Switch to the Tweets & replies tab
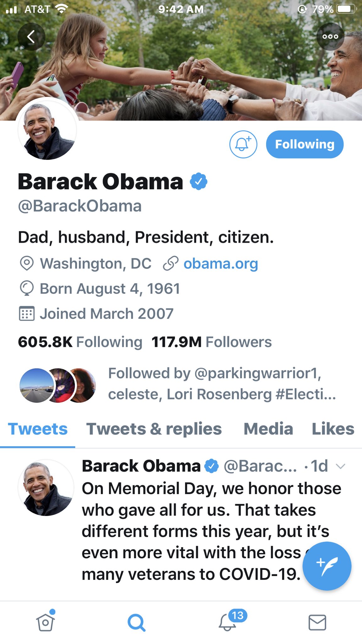Image resolution: width=362 pixels, height=644 pixels. pyautogui.click(x=154, y=429)
